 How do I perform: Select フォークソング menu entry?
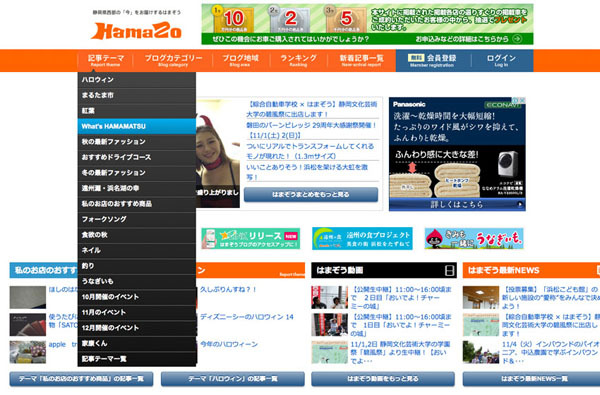click(x=137, y=219)
